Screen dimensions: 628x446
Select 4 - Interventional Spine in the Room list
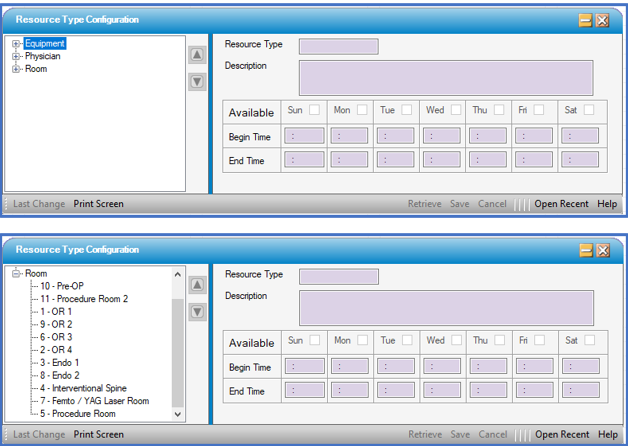click(x=83, y=388)
